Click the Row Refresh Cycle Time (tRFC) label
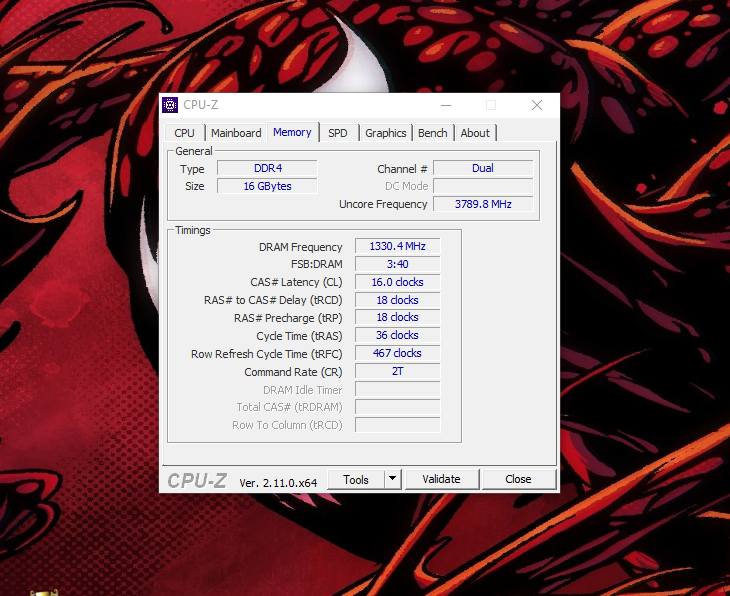The width and height of the screenshot is (730, 596). pos(266,354)
